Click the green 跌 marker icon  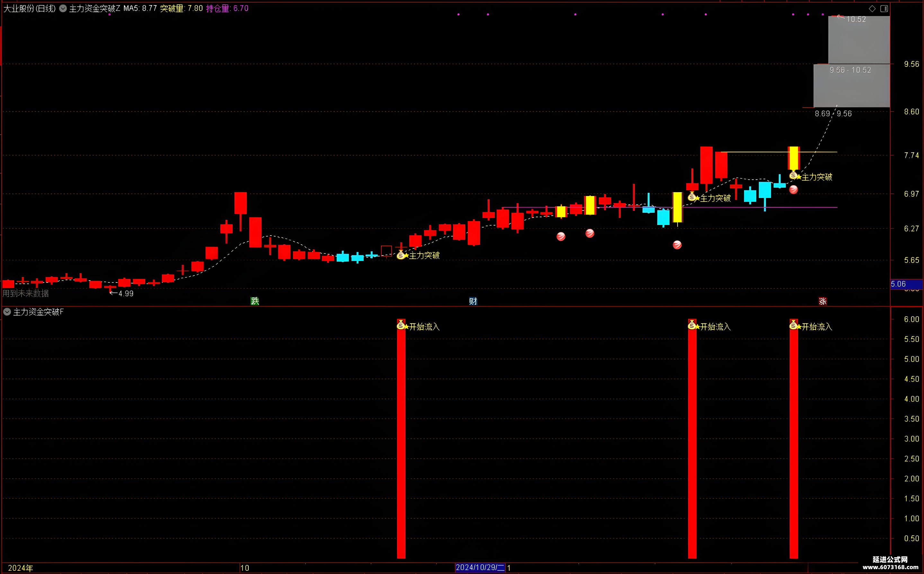255,301
